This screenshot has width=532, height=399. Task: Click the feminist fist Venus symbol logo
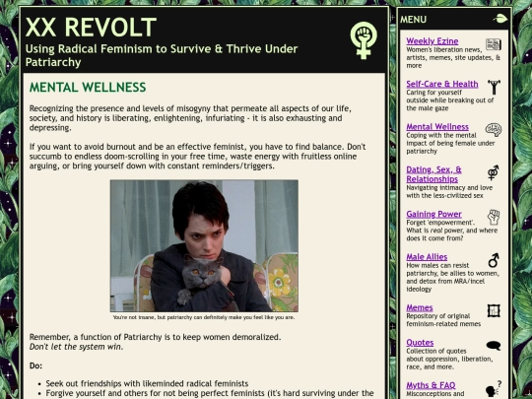pos(364,40)
